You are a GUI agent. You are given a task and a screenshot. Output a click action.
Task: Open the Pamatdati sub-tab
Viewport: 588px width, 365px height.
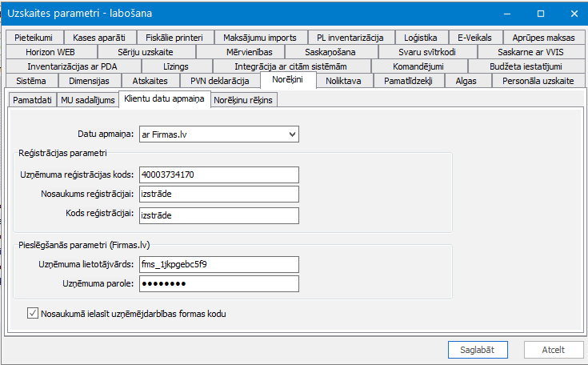[32, 100]
